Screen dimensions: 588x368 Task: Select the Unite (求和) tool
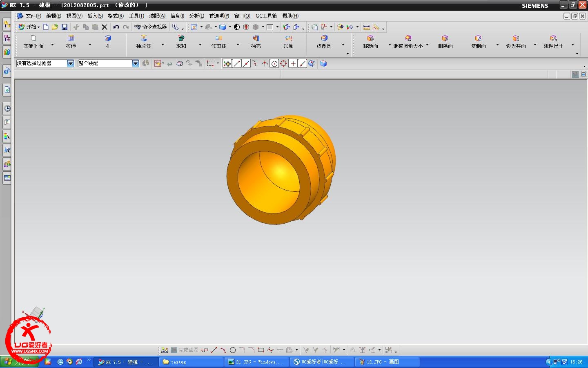click(181, 42)
